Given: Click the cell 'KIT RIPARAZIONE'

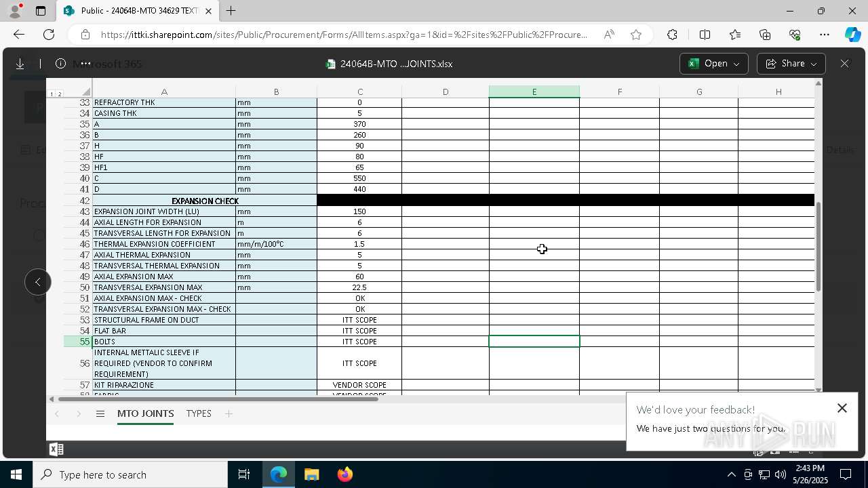Looking at the screenshot, I should click(x=164, y=385).
